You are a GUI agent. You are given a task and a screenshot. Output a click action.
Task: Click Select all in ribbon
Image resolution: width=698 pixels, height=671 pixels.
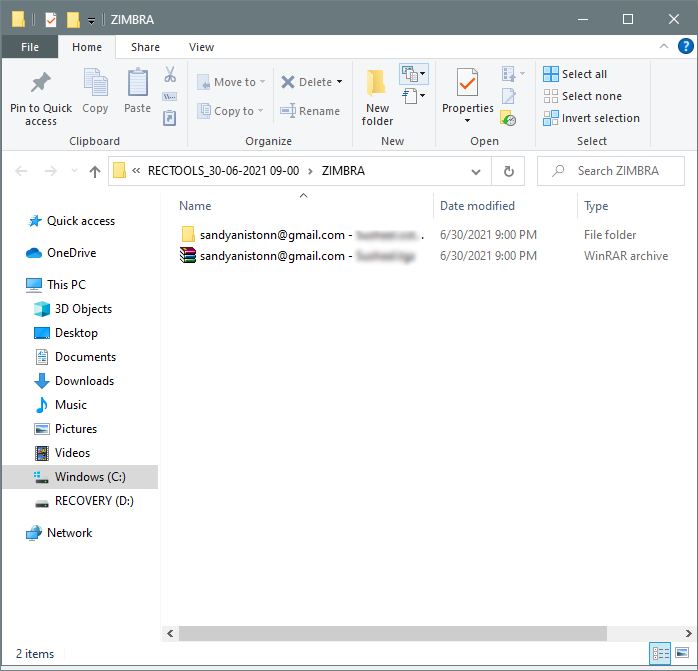coord(575,74)
